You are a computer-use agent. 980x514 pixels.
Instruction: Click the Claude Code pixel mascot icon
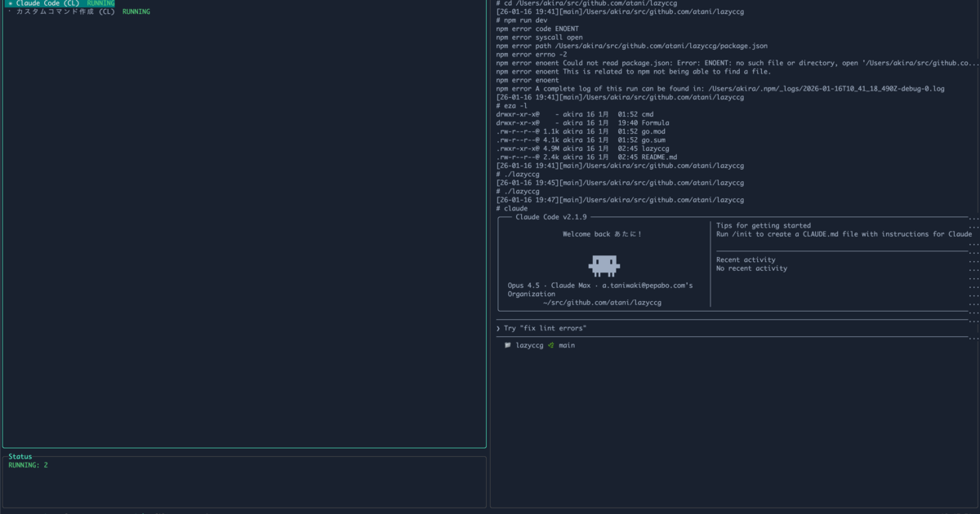click(x=604, y=264)
